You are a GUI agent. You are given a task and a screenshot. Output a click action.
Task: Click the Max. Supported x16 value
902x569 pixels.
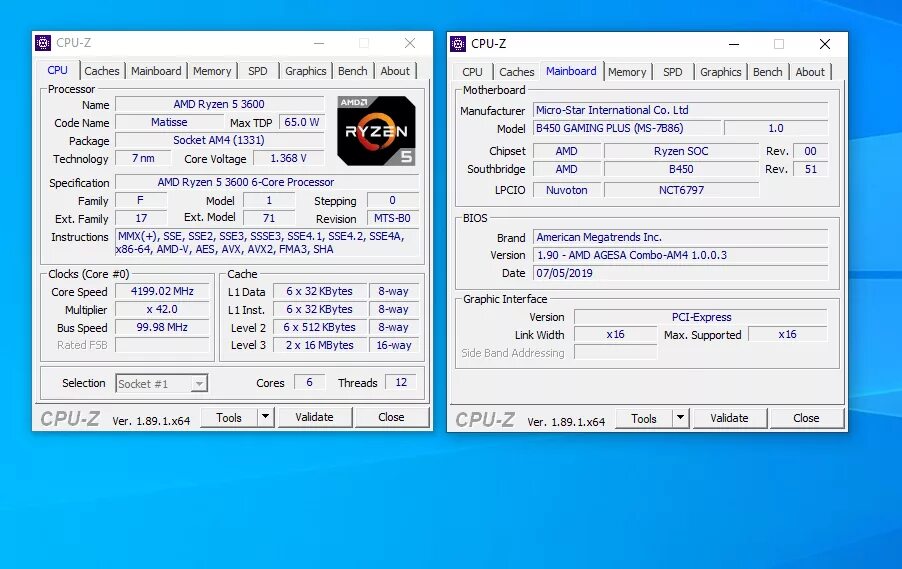click(788, 334)
